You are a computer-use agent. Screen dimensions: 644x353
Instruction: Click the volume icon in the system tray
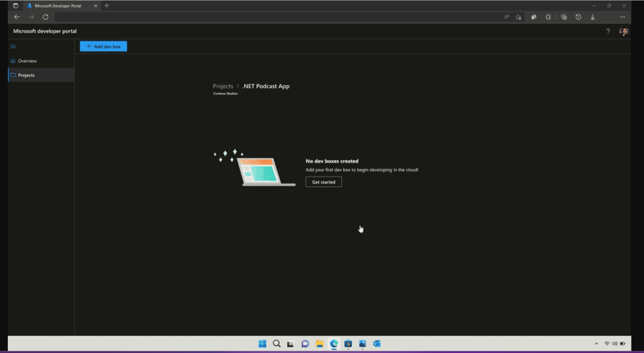pos(614,344)
